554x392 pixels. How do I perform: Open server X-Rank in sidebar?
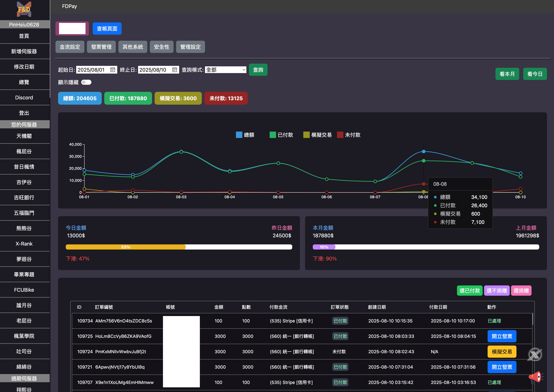coord(24,244)
